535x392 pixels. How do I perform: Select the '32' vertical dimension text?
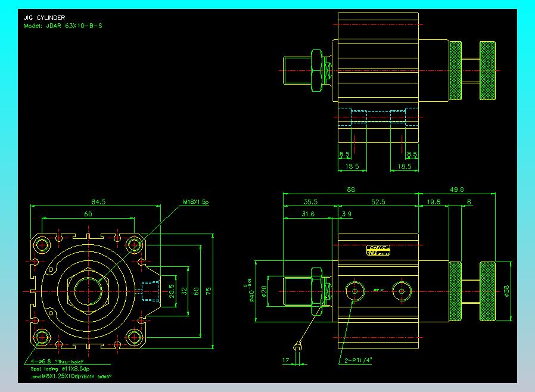tap(184, 291)
